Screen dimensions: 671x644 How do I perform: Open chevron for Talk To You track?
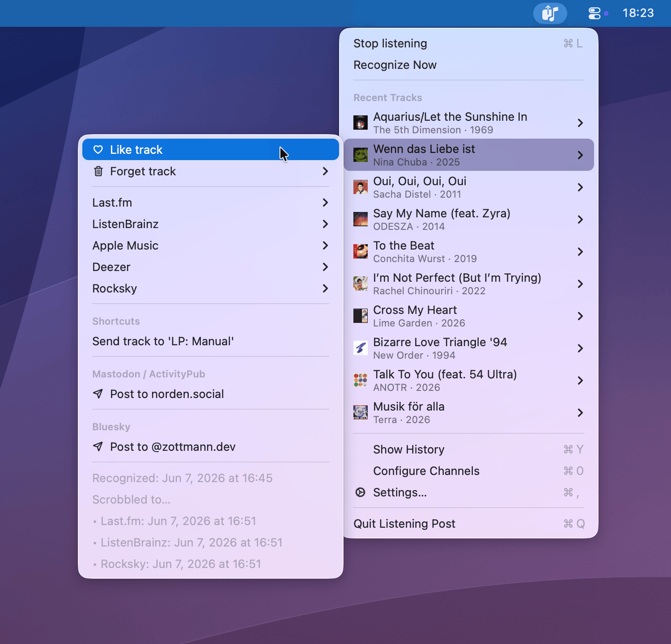pyautogui.click(x=580, y=381)
